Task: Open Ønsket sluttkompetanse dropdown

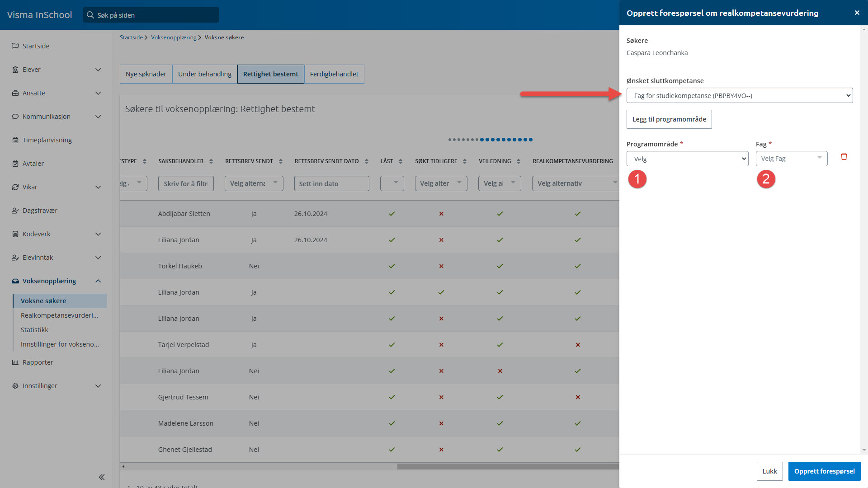Action: click(740, 95)
